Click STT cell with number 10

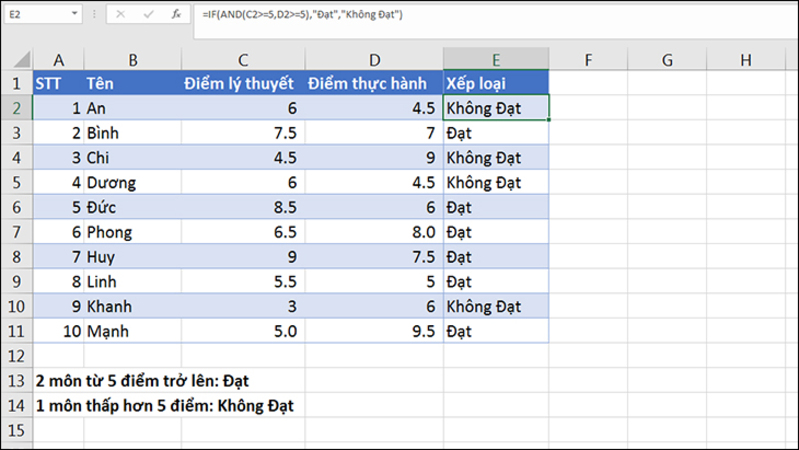click(x=59, y=331)
